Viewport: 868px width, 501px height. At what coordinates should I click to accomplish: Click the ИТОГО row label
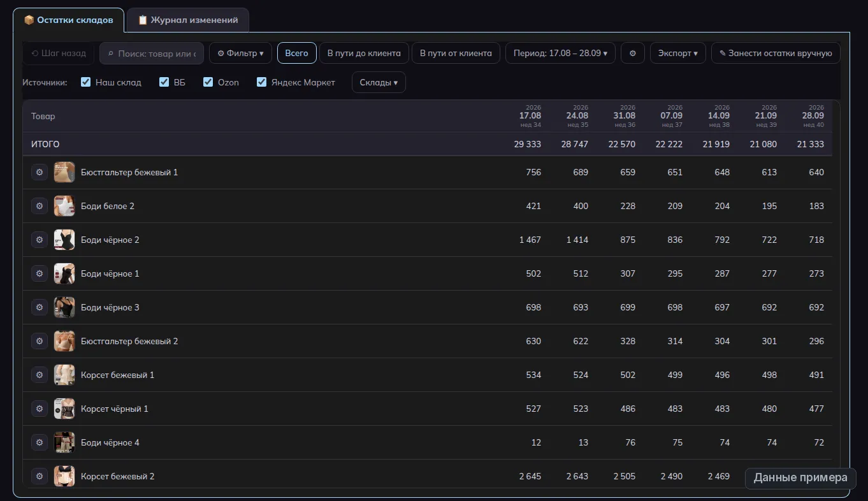click(45, 144)
